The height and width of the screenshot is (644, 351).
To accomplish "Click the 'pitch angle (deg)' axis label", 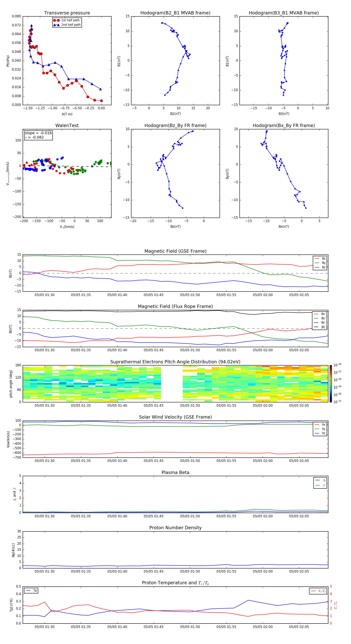I will (11, 383).
